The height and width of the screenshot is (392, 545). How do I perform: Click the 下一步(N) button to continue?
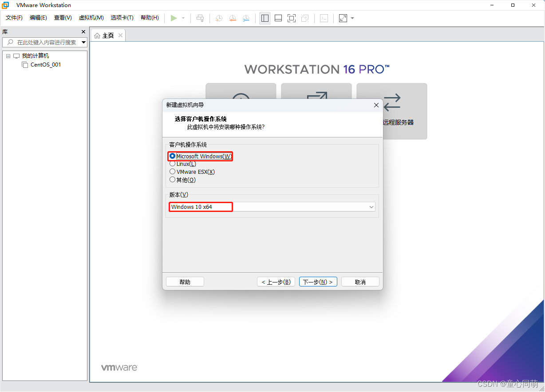pos(318,281)
